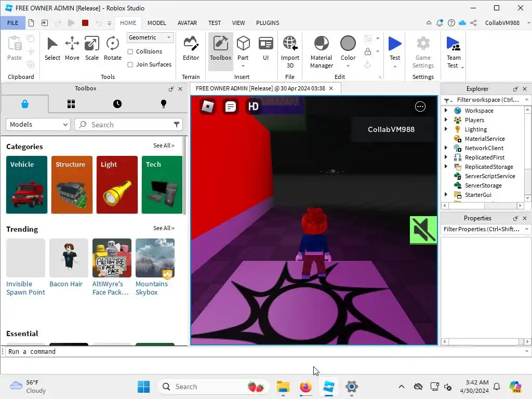Click Roblox menu icon in game view
Screen dimensions: 532x399
pyautogui.click(x=208, y=107)
